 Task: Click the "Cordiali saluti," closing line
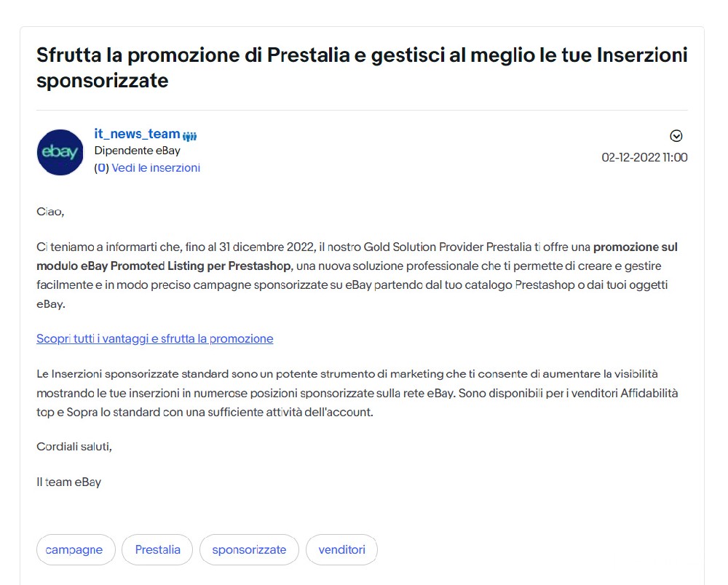pos(74,446)
